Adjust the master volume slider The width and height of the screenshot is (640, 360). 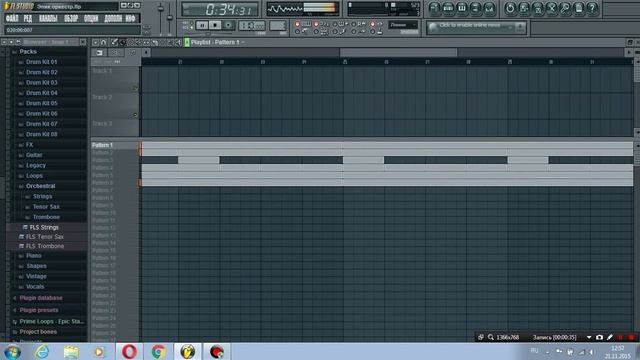click(160, 18)
